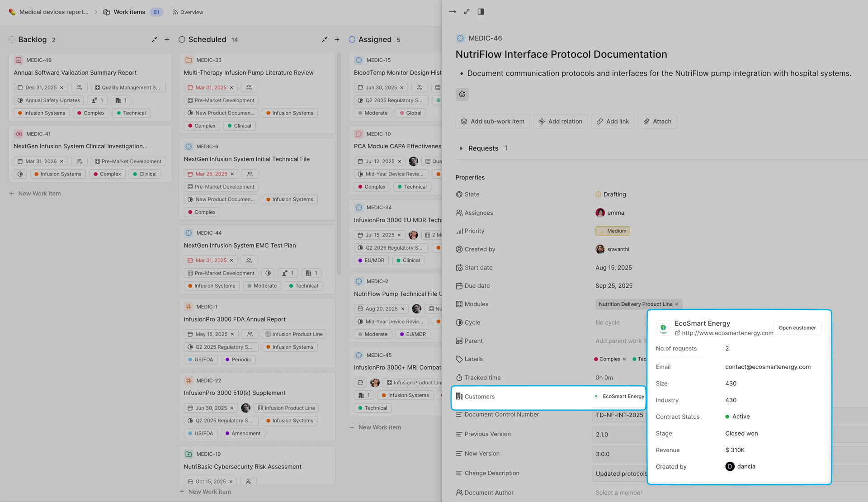Click the Infusion Systems label on MEDIC-49
Screen dimensions: 868x502
click(42, 113)
